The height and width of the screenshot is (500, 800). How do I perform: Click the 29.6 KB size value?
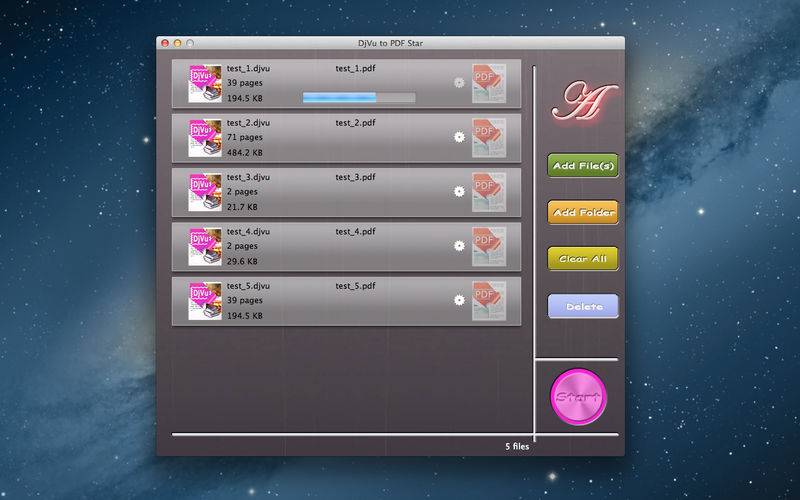(242, 261)
